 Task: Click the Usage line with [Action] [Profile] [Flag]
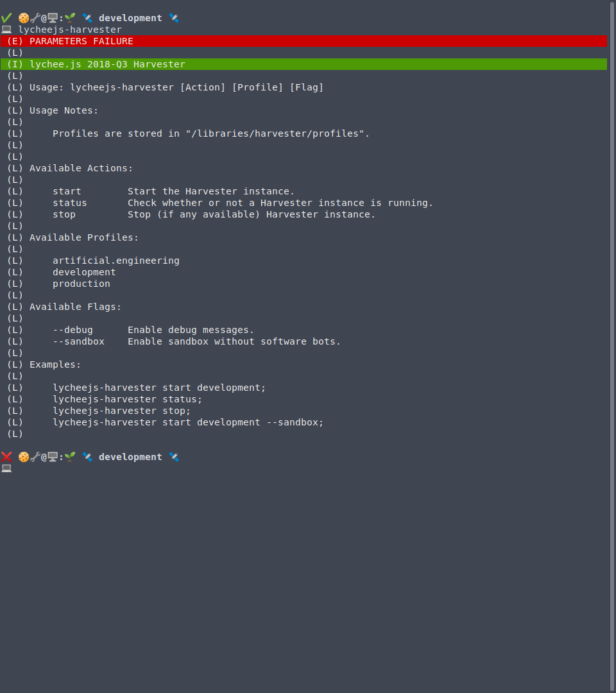[176, 87]
